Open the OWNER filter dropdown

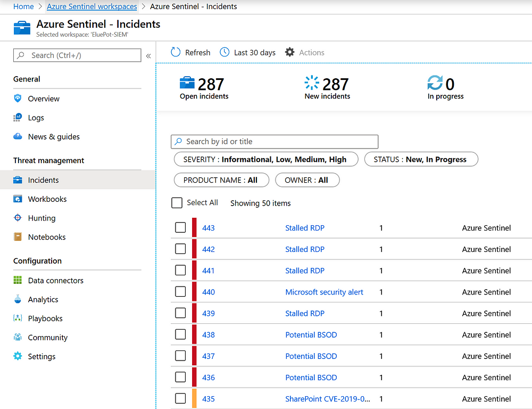point(307,180)
